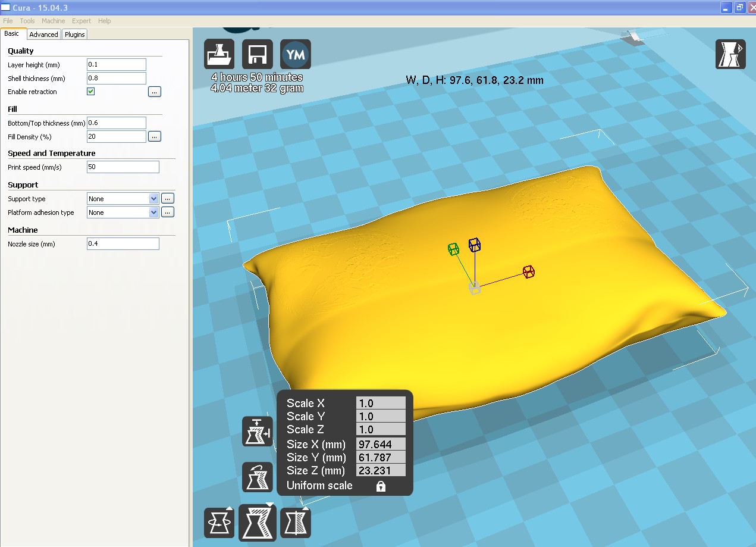Screen dimensions: 756x547
Task: Open the View mode icon at top right
Action: coord(730,54)
